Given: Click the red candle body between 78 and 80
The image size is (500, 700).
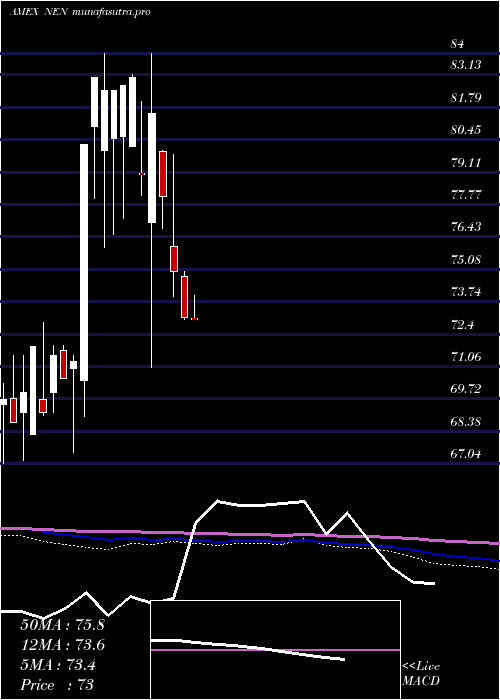Looking at the screenshot, I should 163,174.
